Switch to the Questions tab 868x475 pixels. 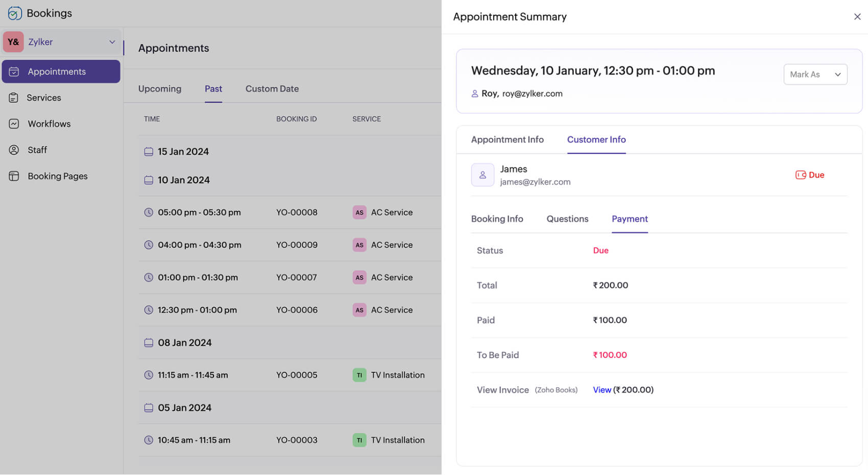click(x=567, y=219)
